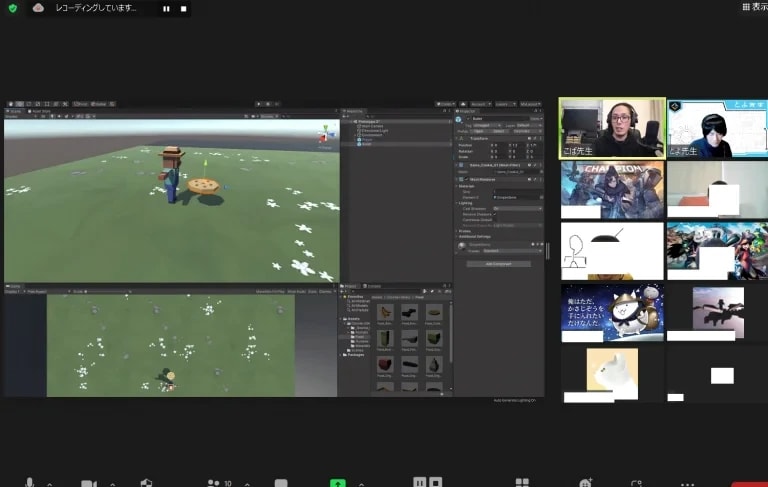Select the Move tool in Unity toolbar

pos(20,104)
